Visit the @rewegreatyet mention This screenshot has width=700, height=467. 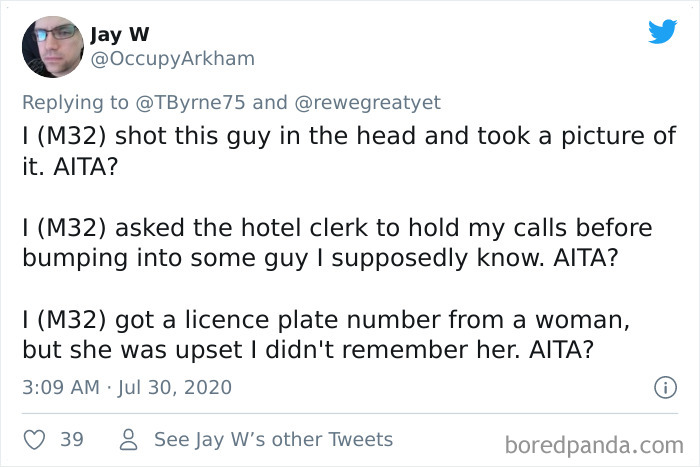click(367, 102)
